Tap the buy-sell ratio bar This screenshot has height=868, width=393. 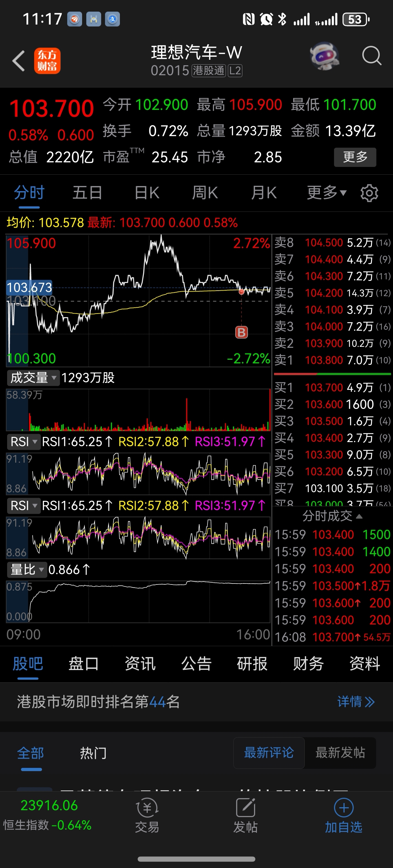332,374
